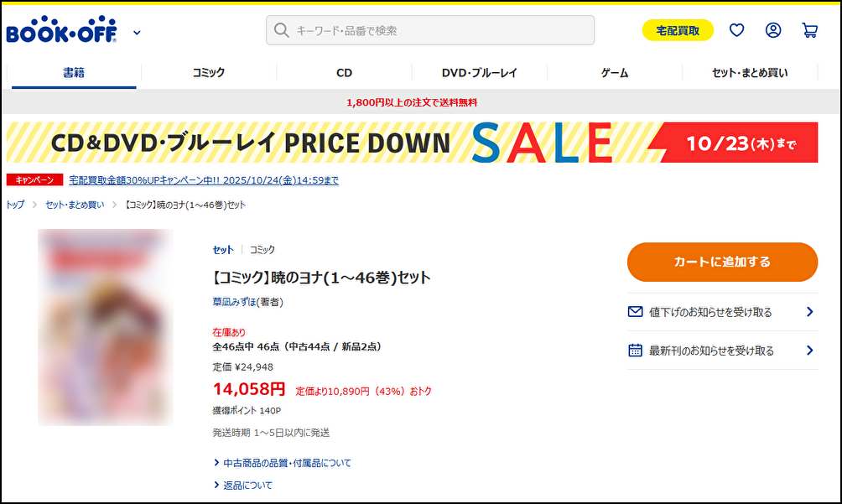842x504 pixels.
Task: Expand the dropdown arrow beside the logo
Action: pos(137,33)
